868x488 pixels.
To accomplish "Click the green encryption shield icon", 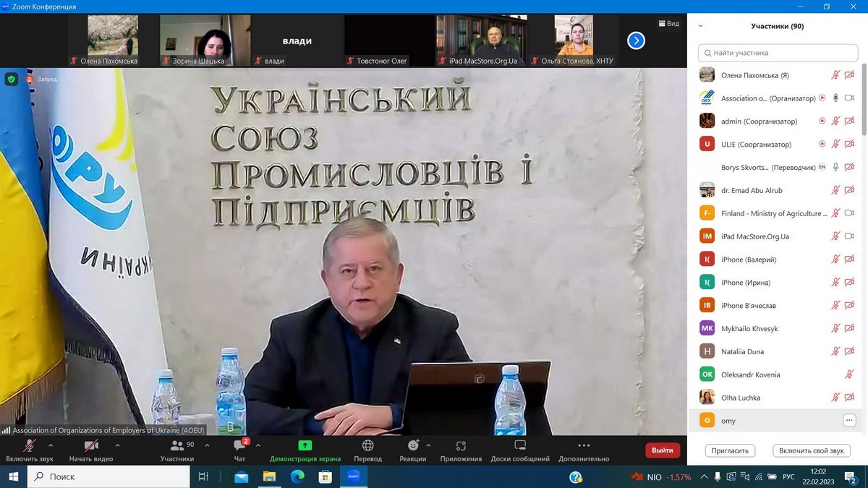I will coord(11,79).
